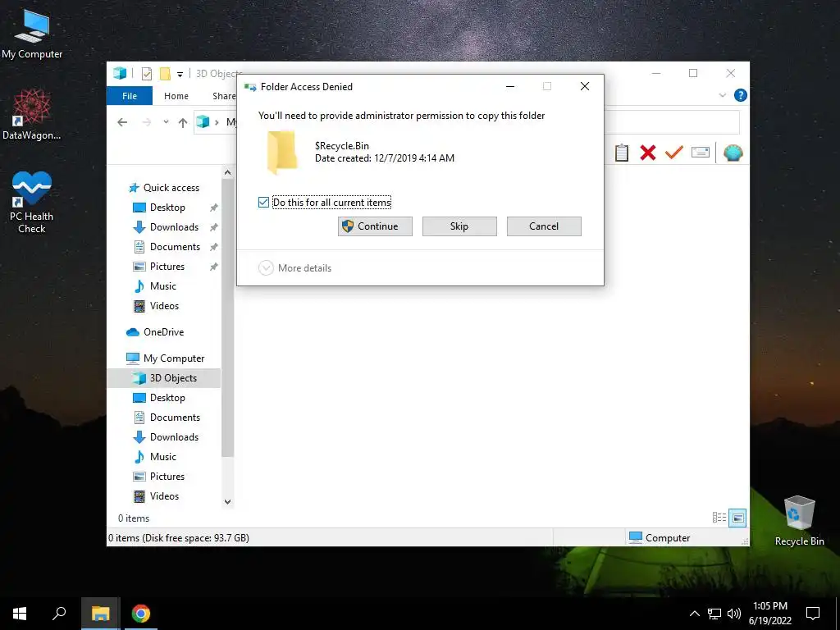840x630 pixels.
Task: Open Recycle Bin on desktop
Action: coord(799,521)
